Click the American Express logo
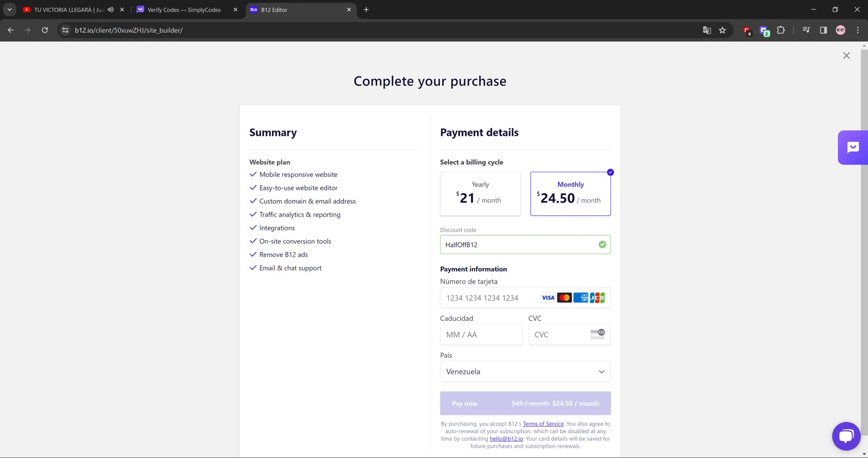Viewport: 868px width, 458px height. coord(581,298)
